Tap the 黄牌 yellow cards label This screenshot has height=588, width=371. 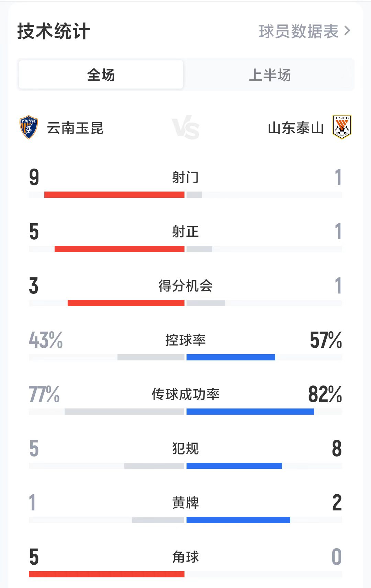coord(185,503)
